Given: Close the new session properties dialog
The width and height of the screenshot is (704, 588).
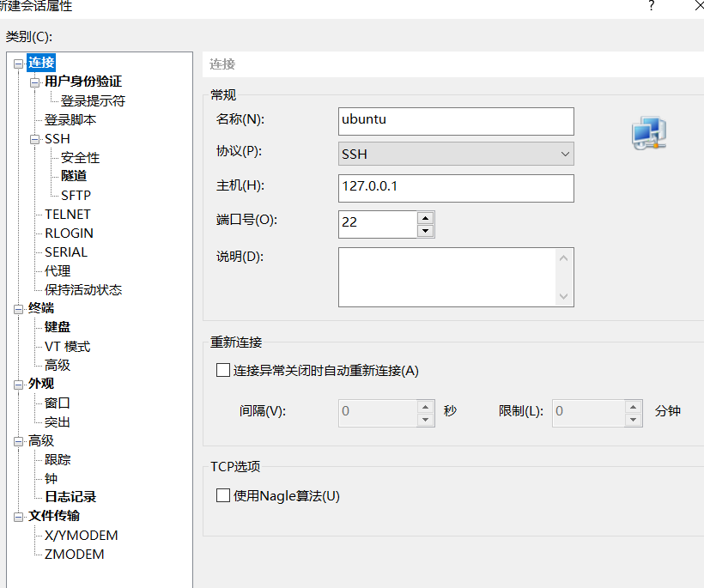Looking at the screenshot, I should [x=700, y=5].
